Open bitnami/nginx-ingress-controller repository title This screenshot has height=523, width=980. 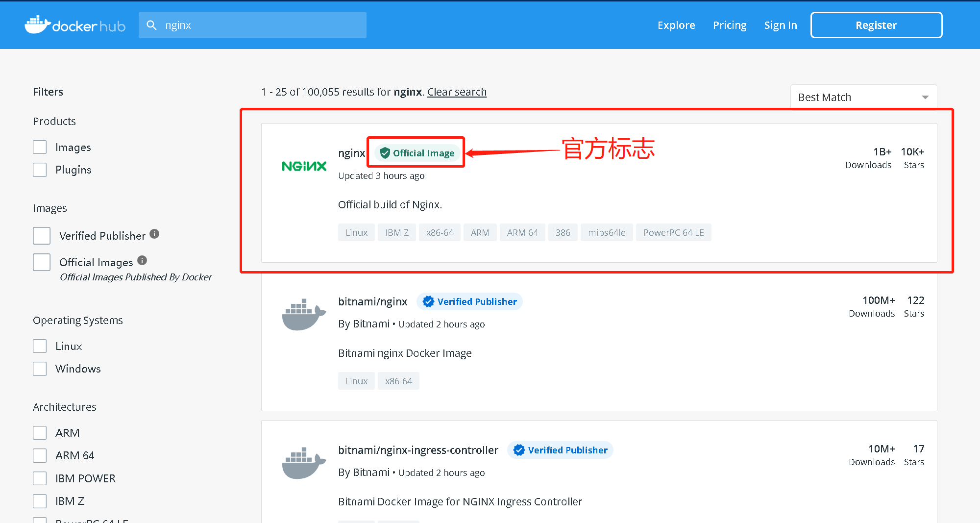(418, 450)
